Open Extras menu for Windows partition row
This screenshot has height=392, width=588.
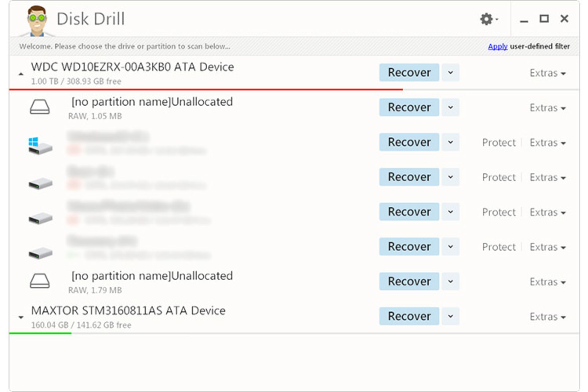(548, 143)
